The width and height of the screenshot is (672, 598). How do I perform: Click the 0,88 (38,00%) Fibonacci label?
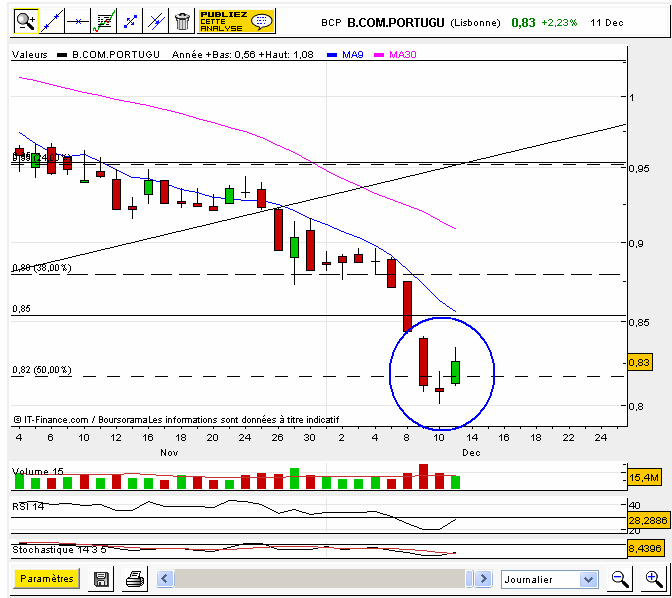point(42,268)
